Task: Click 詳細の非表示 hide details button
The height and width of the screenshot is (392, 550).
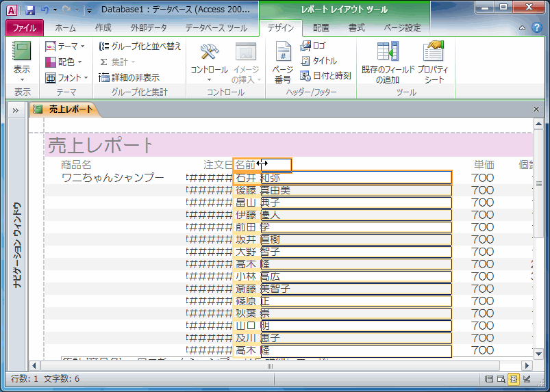Action: click(x=129, y=77)
